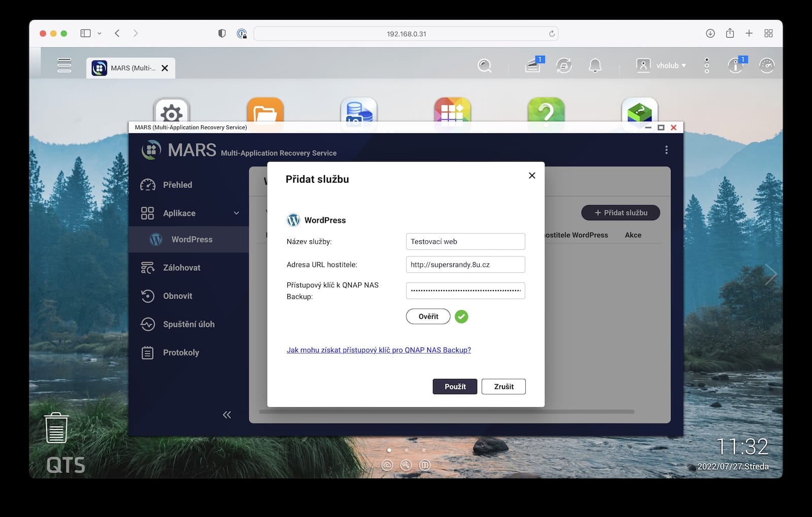The image size is (812, 517).
Task: Open Spuštění úloh in MARS sidebar
Action: pos(189,324)
